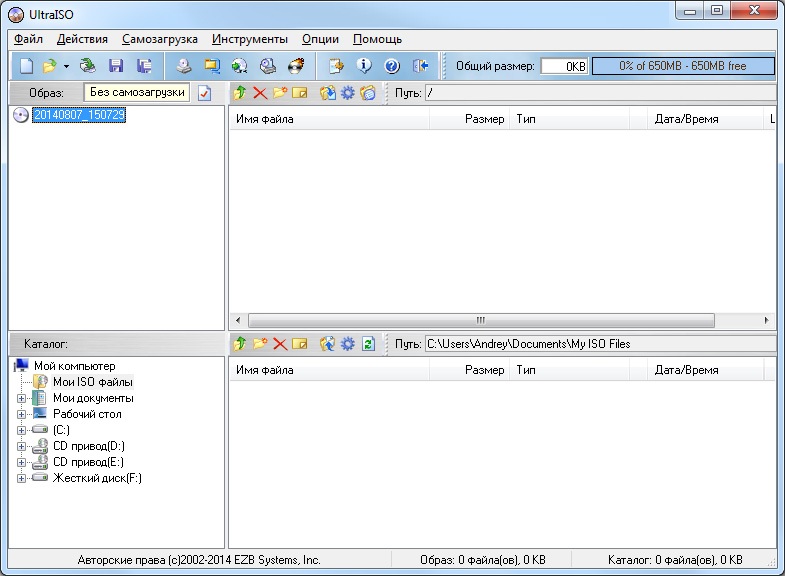Screen dimensions: 785x576
Task: Click the Без самозагрузки boot type button
Action: 137,92
